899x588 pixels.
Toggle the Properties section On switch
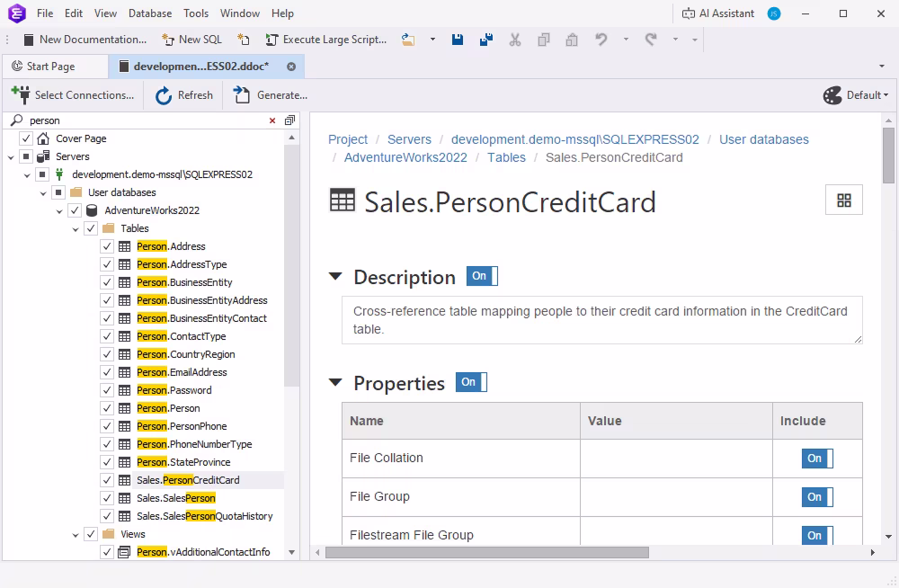pyautogui.click(x=471, y=382)
